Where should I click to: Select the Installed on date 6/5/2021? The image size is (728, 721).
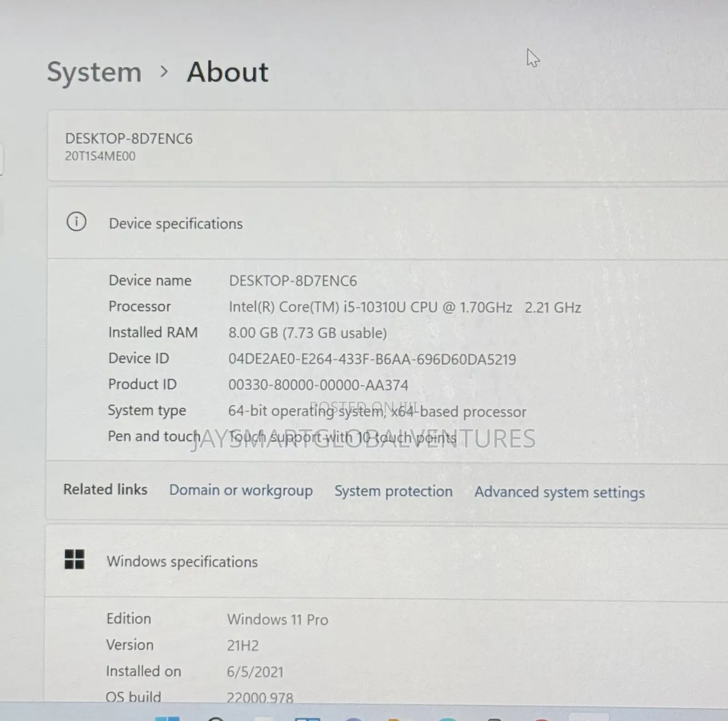255,672
